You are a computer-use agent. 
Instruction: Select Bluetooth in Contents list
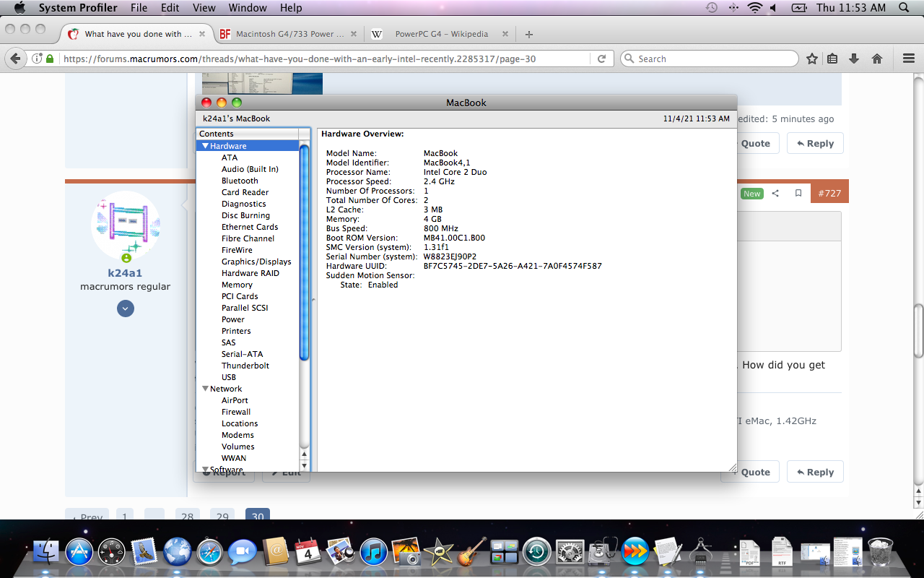click(x=240, y=181)
